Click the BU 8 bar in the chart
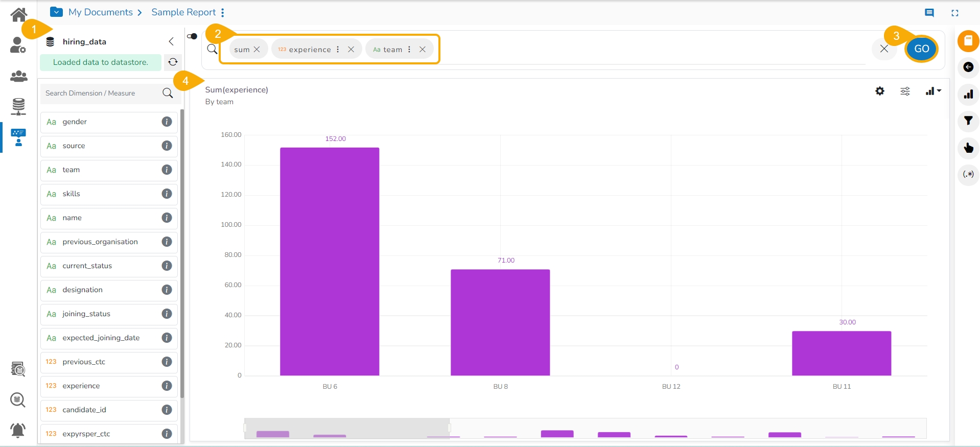The image size is (980, 447). click(x=500, y=322)
